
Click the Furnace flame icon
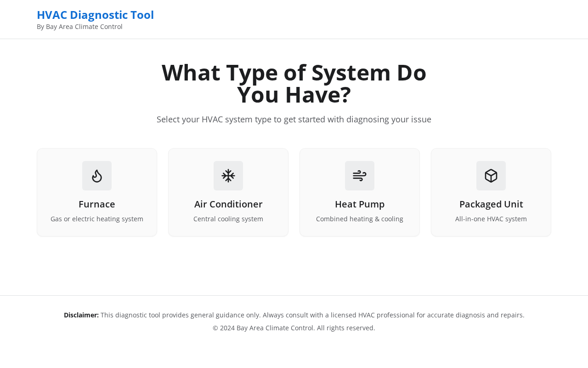coord(97,176)
